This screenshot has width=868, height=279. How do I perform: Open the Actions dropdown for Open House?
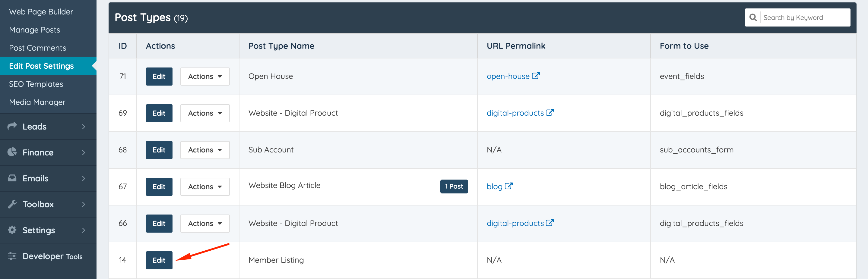point(204,77)
